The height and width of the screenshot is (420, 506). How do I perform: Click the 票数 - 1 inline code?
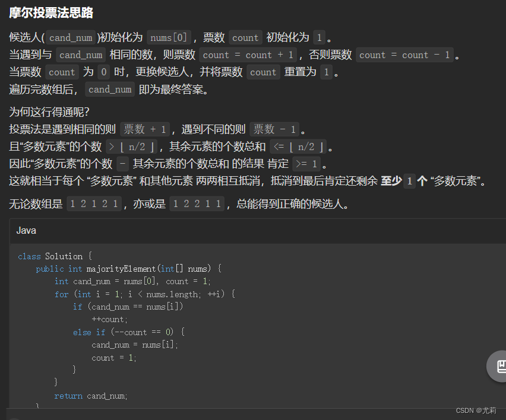click(x=274, y=129)
